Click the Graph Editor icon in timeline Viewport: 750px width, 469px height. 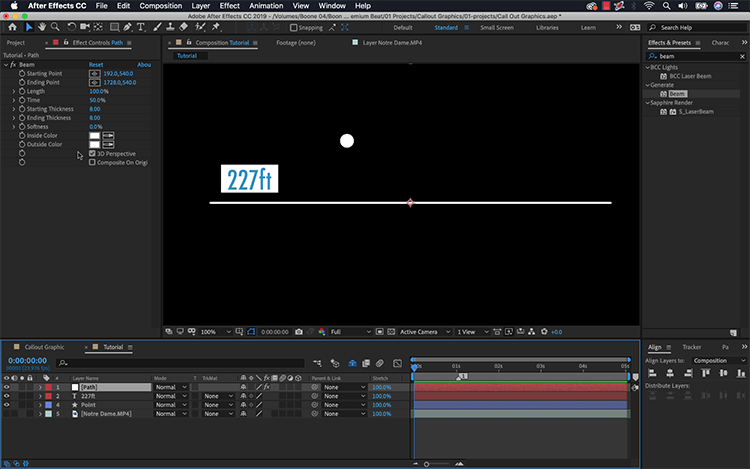pos(397,363)
